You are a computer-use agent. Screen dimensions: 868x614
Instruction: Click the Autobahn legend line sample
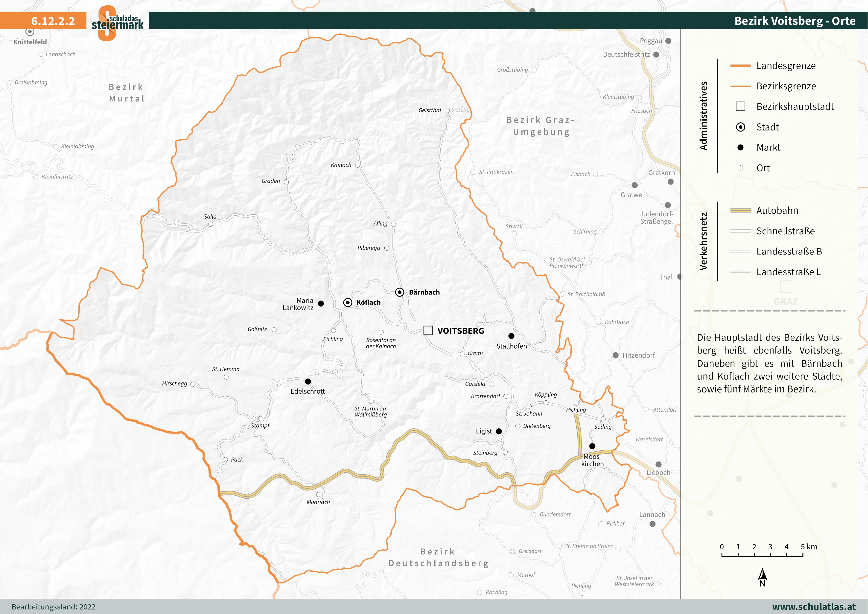click(740, 210)
